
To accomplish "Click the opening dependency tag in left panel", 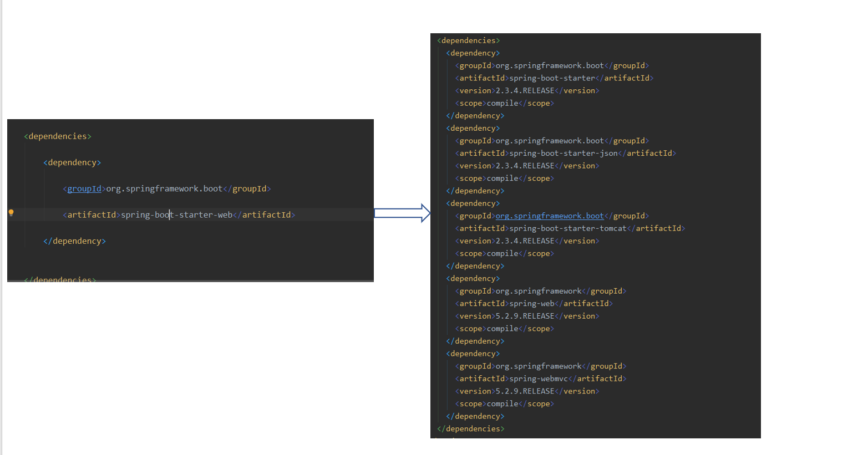I will [72, 162].
